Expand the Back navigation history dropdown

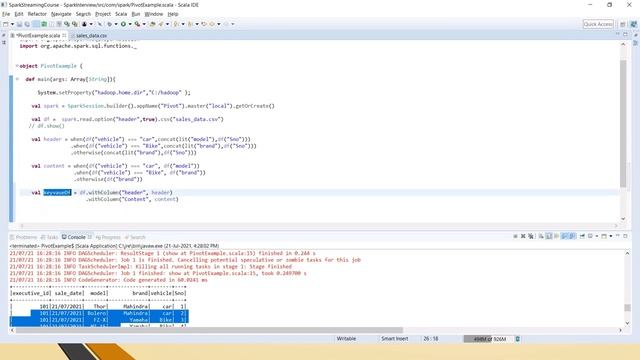(x=219, y=24)
